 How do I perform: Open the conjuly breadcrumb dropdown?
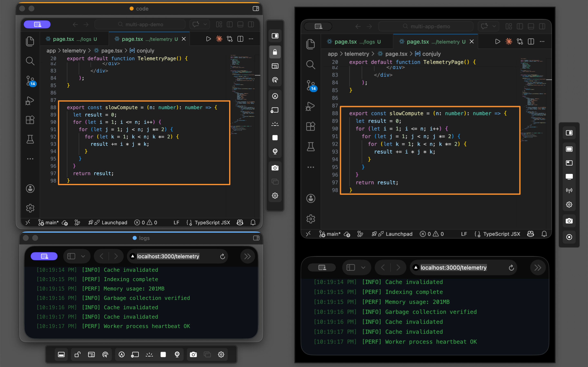click(145, 51)
